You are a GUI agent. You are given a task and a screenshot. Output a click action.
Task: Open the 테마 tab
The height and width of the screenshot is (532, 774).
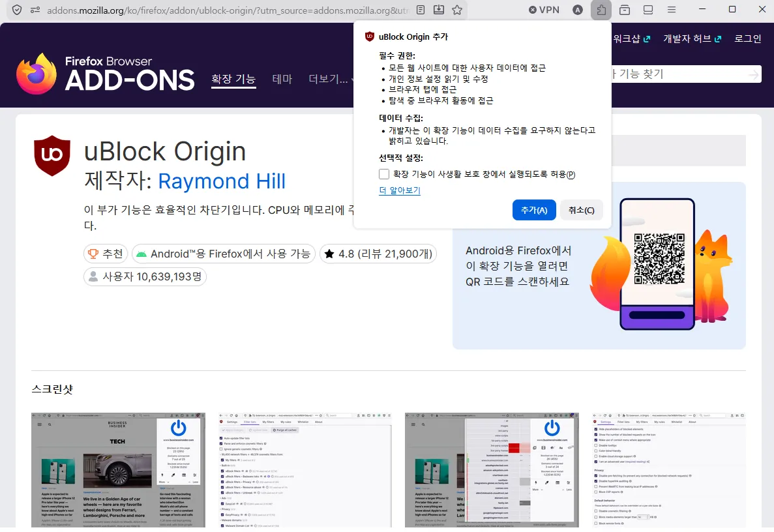coord(282,79)
